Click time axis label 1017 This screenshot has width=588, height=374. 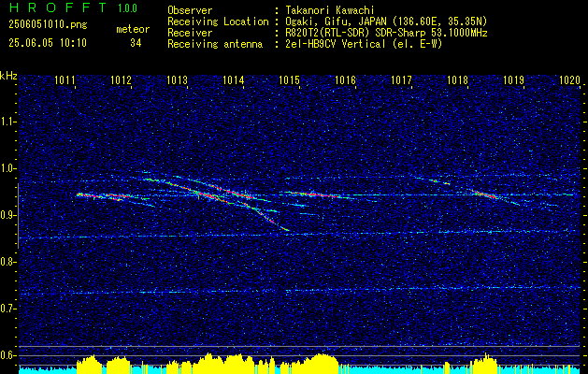coord(402,79)
